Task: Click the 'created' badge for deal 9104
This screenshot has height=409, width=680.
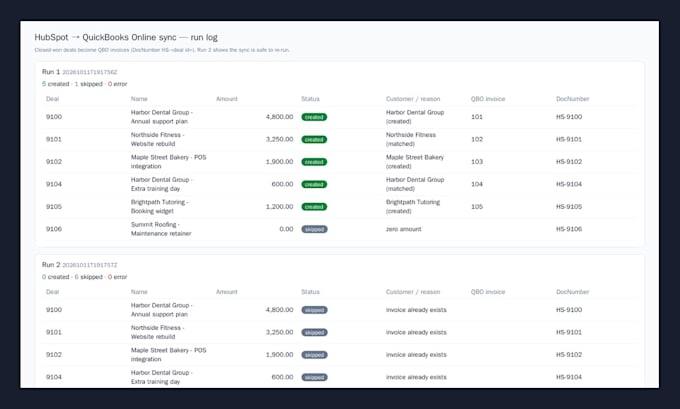Action: point(314,185)
